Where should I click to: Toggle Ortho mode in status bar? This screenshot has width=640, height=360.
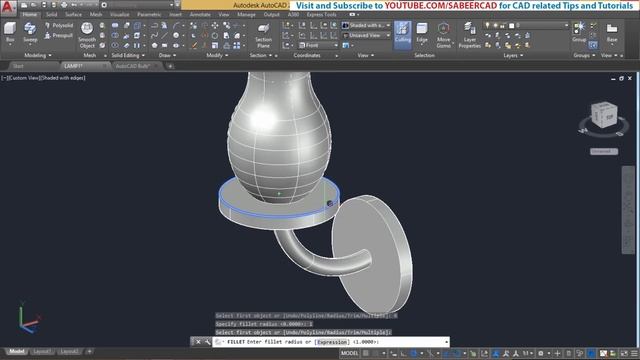tap(403, 353)
